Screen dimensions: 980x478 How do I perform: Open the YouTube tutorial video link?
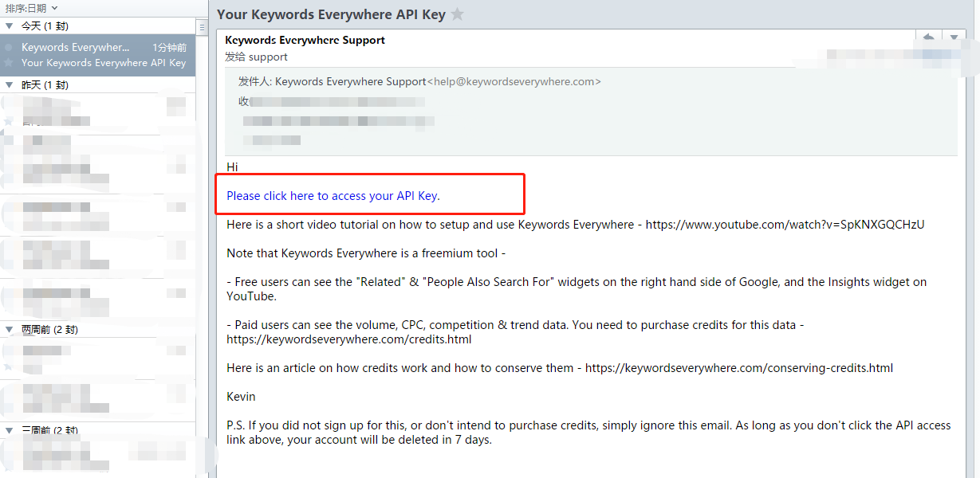(785, 225)
